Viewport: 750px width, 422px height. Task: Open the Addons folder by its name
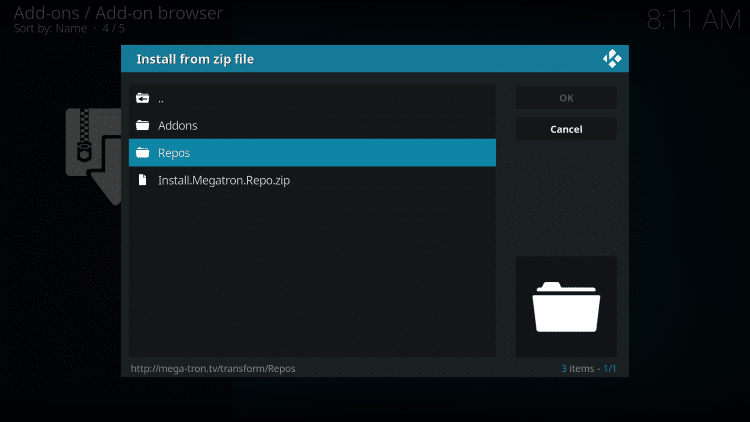click(x=178, y=126)
